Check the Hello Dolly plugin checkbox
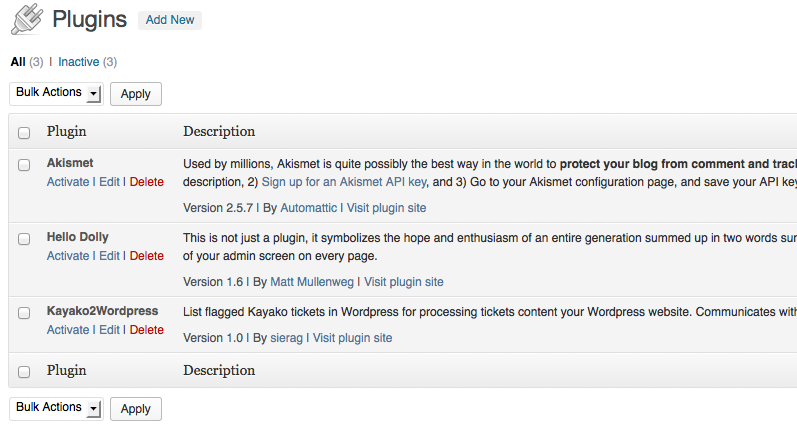The image size is (797, 445). [24, 239]
